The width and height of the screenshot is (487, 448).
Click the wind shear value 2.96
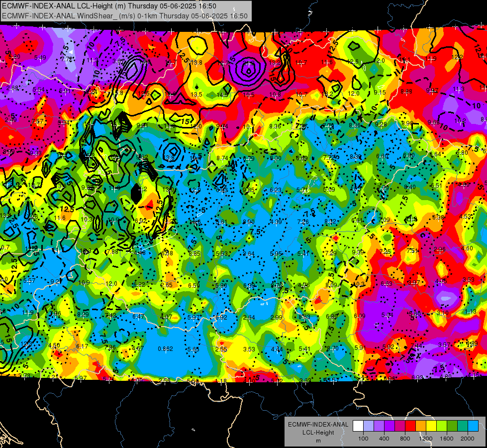tap(440, 249)
